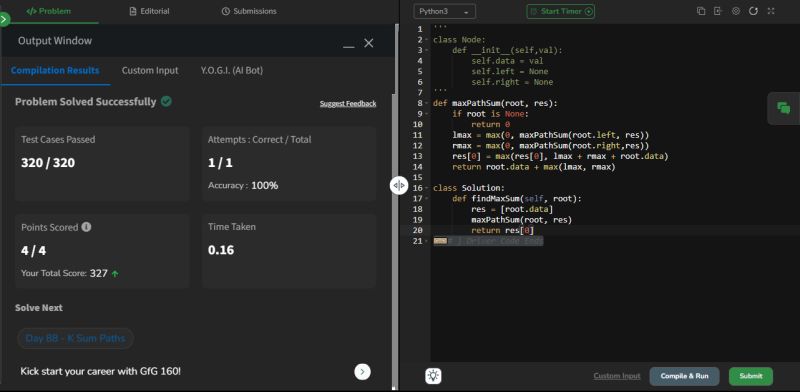Click the editor settings gear icon
800x392 pixels.
[736, 11]
